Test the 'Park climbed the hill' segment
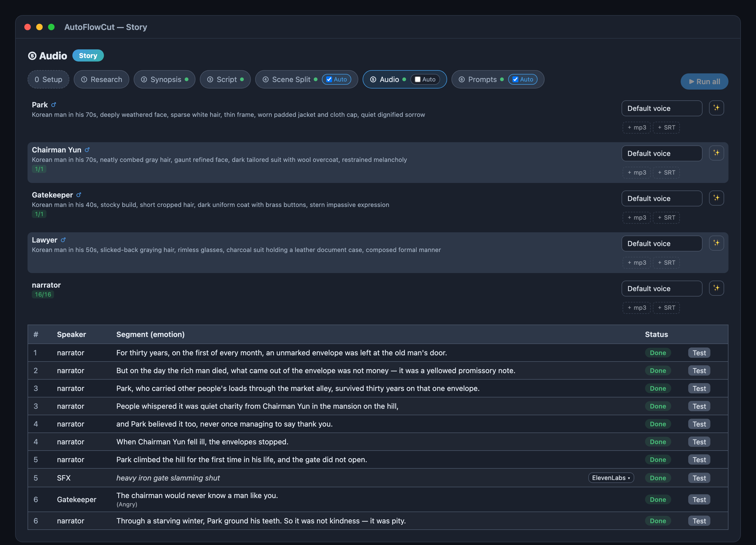756x545 pixels. tap(699, 459)
